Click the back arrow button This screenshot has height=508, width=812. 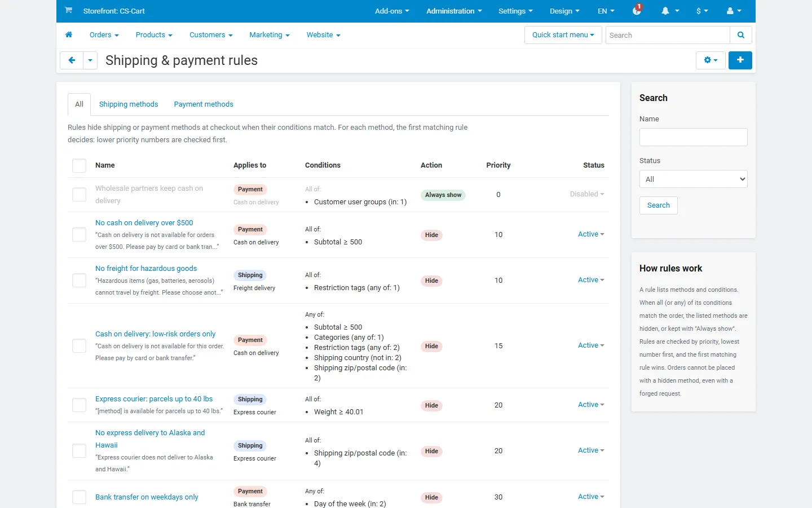(72, 60)
